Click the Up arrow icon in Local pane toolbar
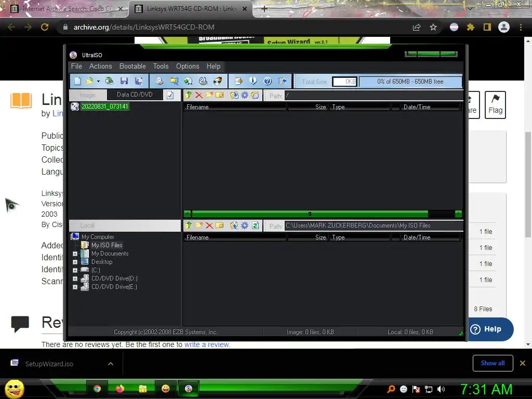532x399 pixels. point(189,225)
